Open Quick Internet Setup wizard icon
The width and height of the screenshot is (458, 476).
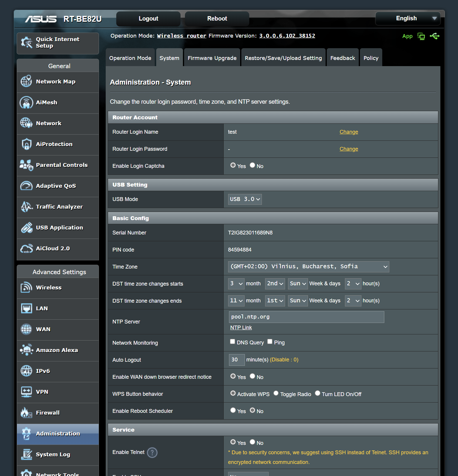[26, 43]
